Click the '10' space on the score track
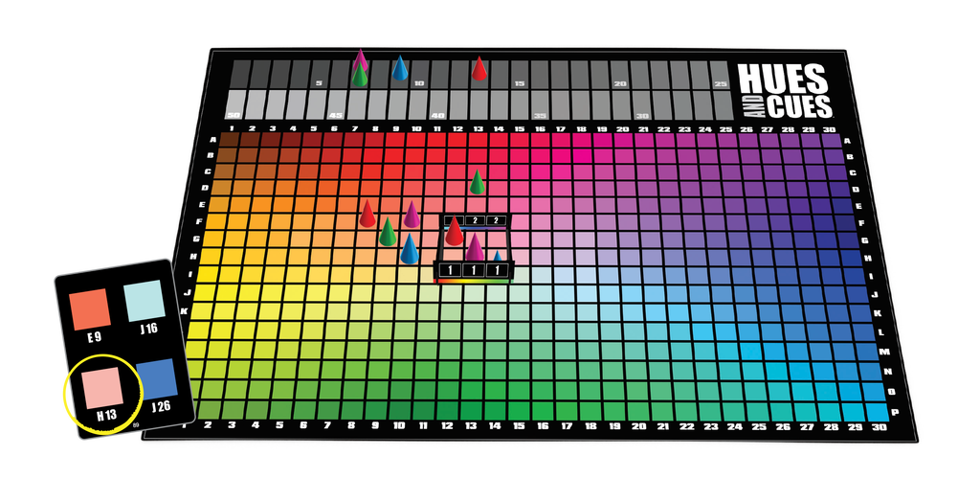The width and height of the screenshot is (980, 501). tap(420, 75)
